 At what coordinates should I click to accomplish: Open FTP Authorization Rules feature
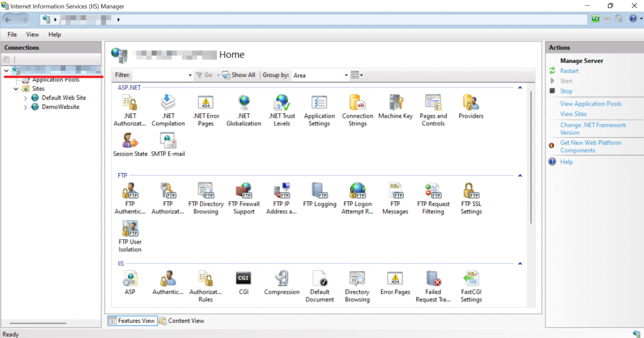coord(168,199)
